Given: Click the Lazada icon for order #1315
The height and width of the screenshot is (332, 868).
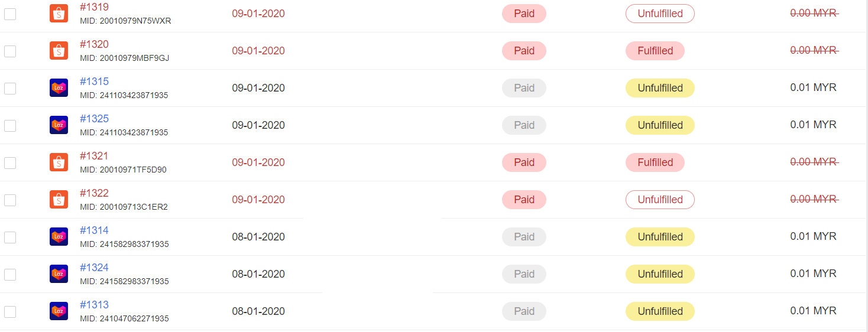Looking at the screenshot, I should click(x=59, y=88).
